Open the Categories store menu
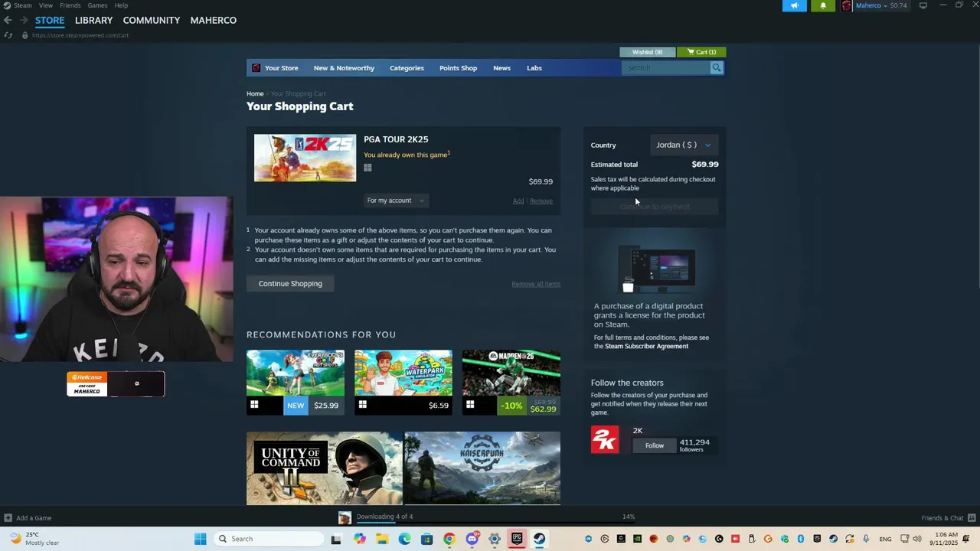 pyautogui.click(x=407, y=68)
